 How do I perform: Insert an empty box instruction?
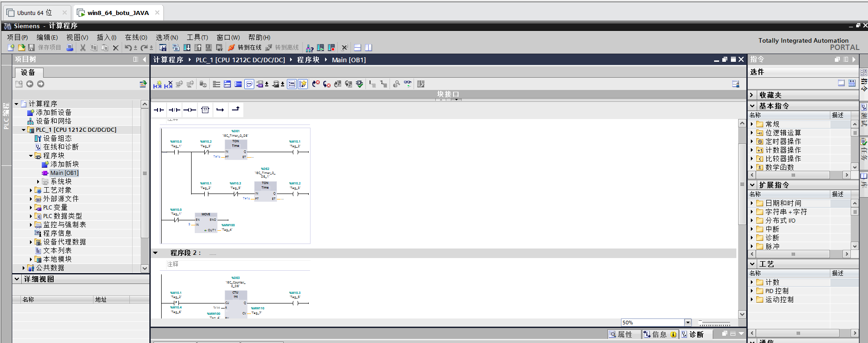(x=205, y=110)
